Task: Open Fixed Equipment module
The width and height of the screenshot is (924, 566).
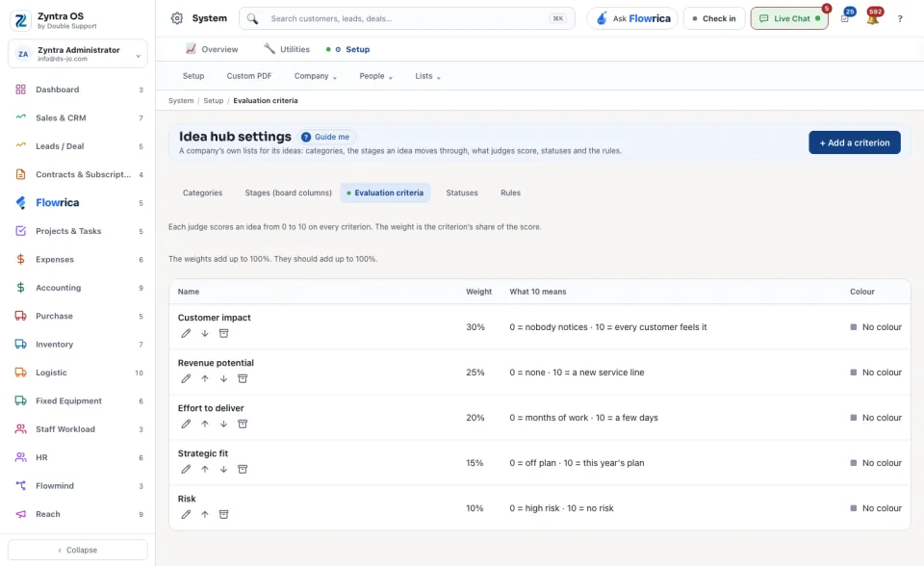Action: 78,400
